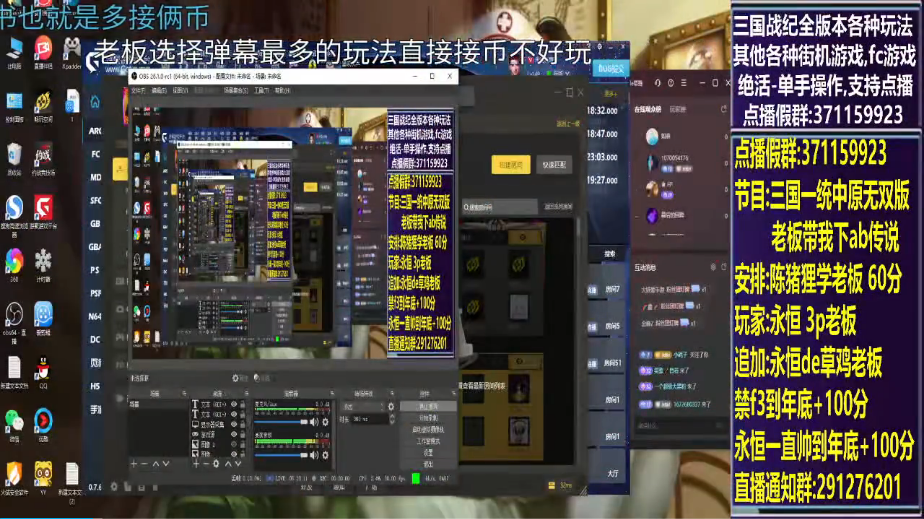The image size is (924, 519).
Task: Adjust microphone volume slider in mixer
Action: tap(282, 422)
